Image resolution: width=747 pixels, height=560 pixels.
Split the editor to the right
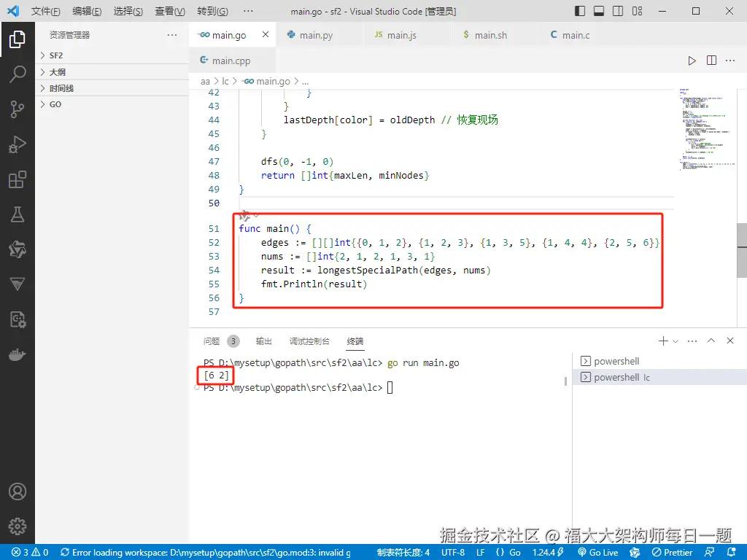tap(711, 61)
